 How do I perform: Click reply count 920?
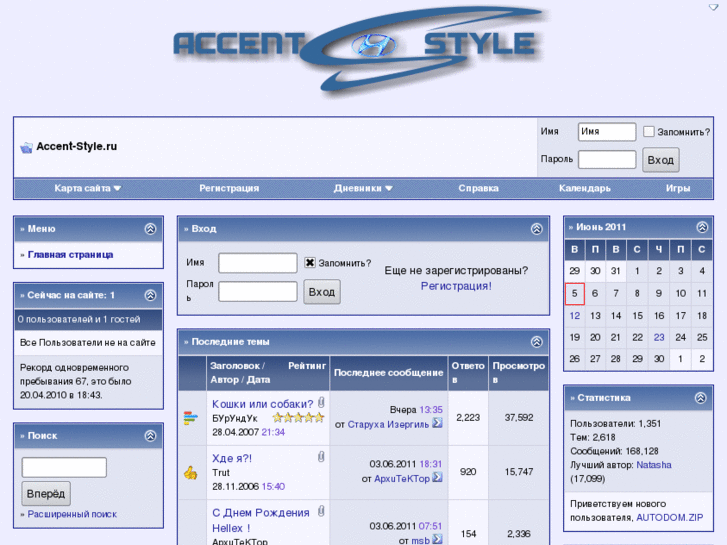point(468,472)
